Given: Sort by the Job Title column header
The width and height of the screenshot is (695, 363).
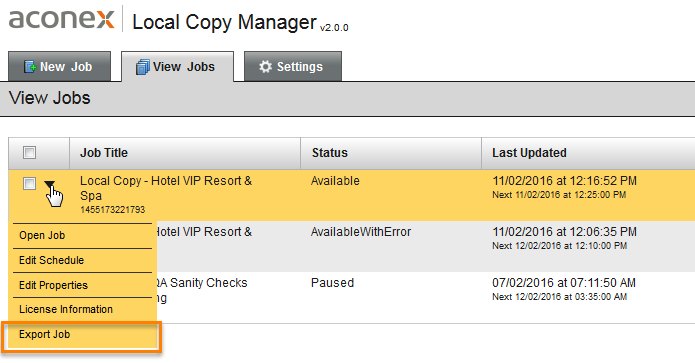Looking at the screenshot, I should tap(185, 153).
